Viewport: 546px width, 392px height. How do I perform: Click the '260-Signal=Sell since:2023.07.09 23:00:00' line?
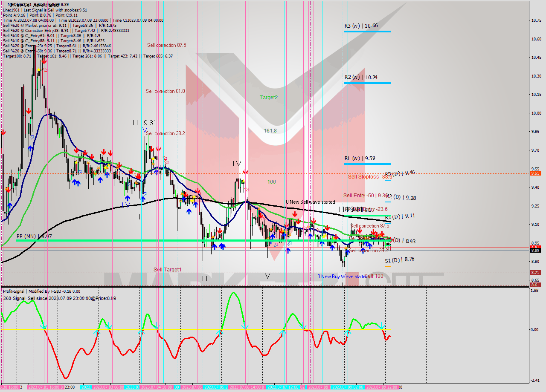point(59,298)
